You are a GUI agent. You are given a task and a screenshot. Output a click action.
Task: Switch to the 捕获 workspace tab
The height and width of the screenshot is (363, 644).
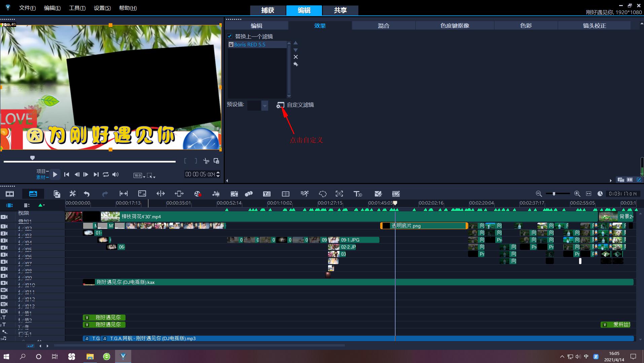(268, 10)
